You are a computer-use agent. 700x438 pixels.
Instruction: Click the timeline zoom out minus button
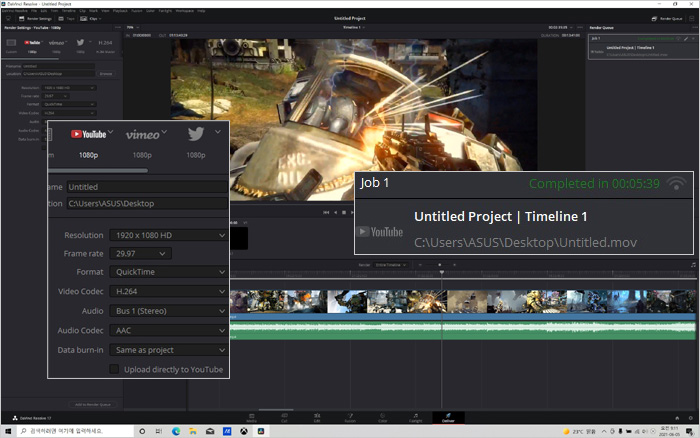click(421, 265)
